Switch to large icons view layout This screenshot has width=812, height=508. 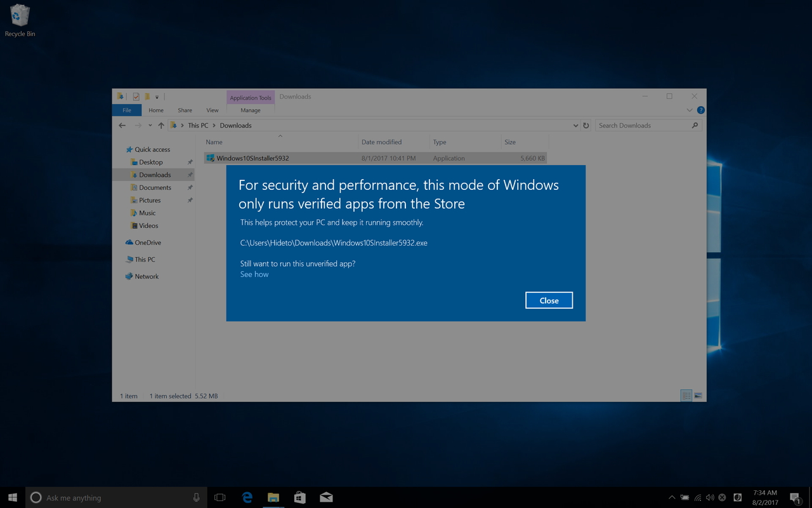(x=698, y=396)
